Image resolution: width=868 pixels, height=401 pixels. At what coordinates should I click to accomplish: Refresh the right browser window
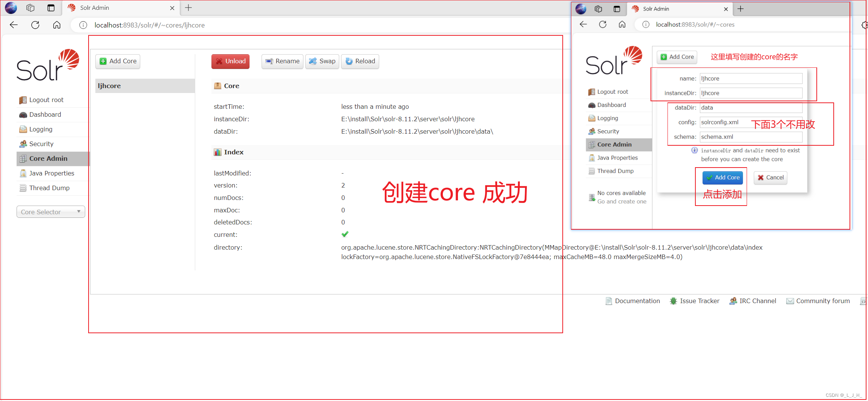point(603,24)
